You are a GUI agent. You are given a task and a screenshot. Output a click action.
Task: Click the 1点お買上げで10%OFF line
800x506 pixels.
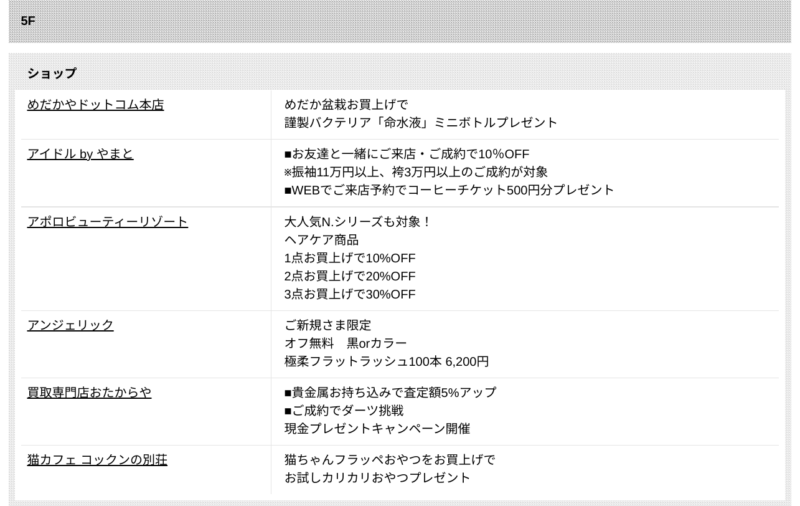350,257
